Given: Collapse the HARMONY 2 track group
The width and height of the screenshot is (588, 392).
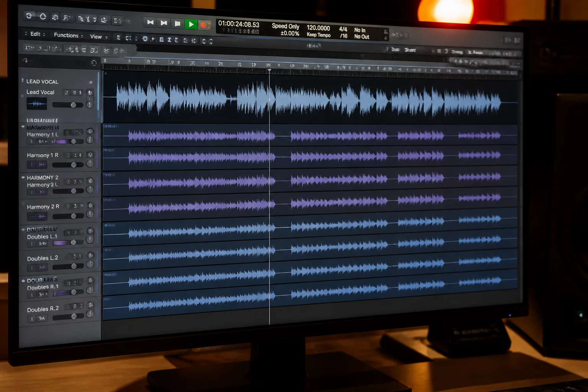Looking at the screenshot, I should 23,178.
